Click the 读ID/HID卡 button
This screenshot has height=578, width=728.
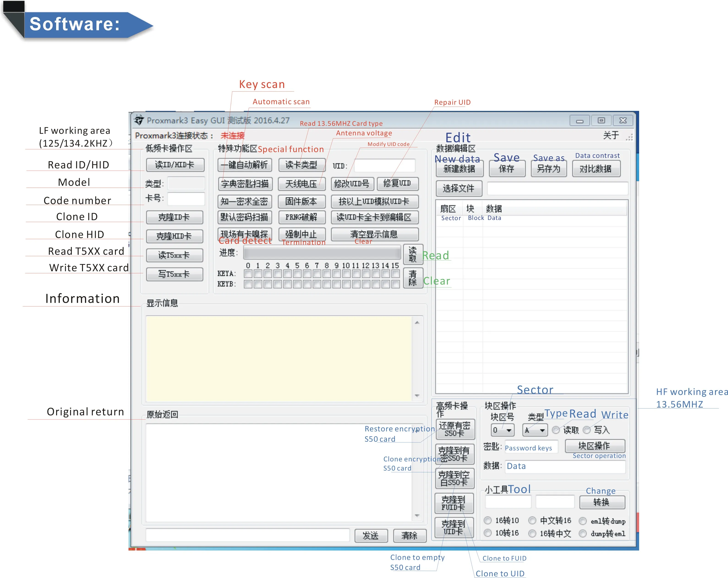175,165
